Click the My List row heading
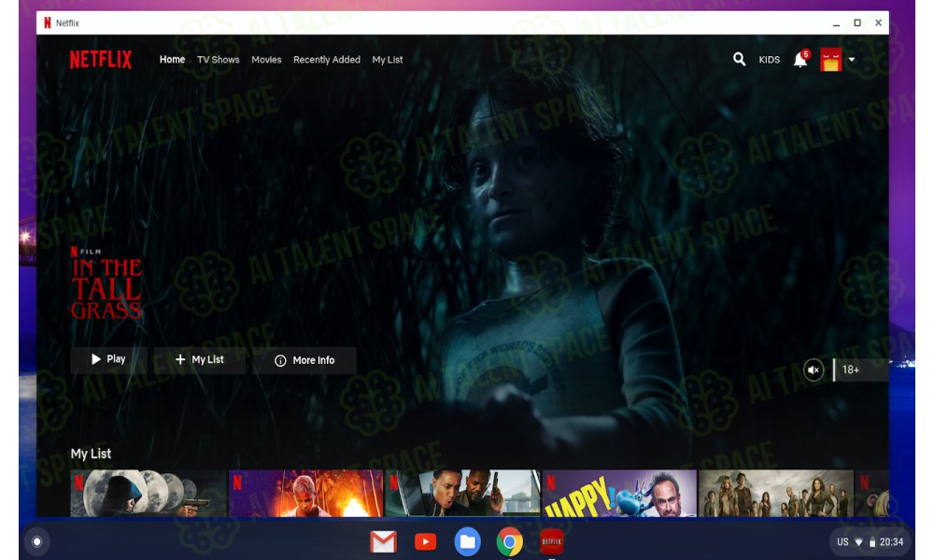The height and width of the screenshot is (560, 934). click(91, 454)
